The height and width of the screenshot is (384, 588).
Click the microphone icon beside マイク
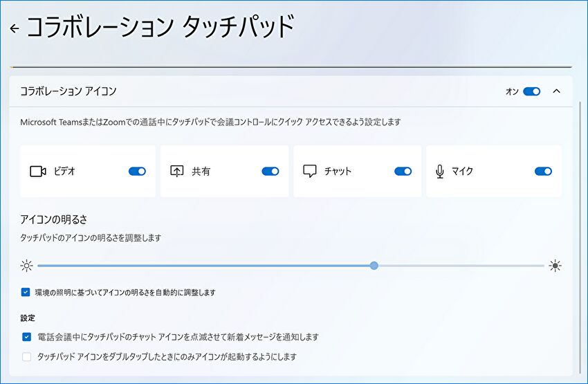point(440,172)
